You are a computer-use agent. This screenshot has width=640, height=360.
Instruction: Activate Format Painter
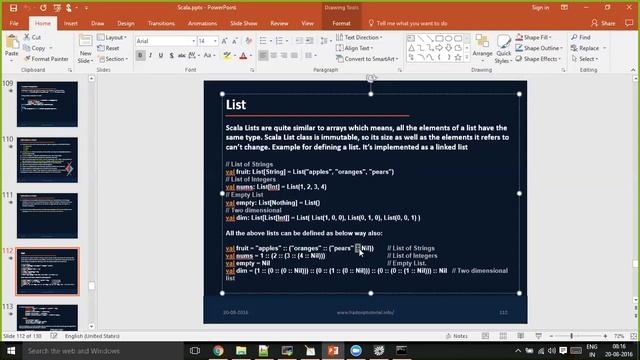click(x=46, y=59)
